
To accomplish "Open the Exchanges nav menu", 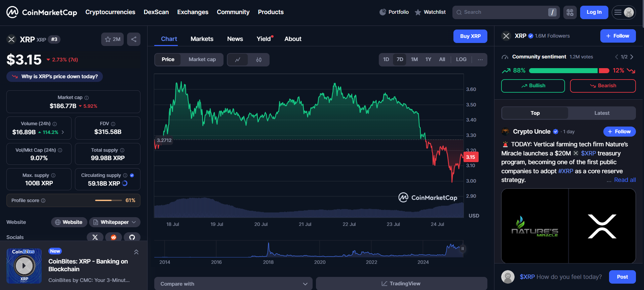I will click(x=193, y=12).
